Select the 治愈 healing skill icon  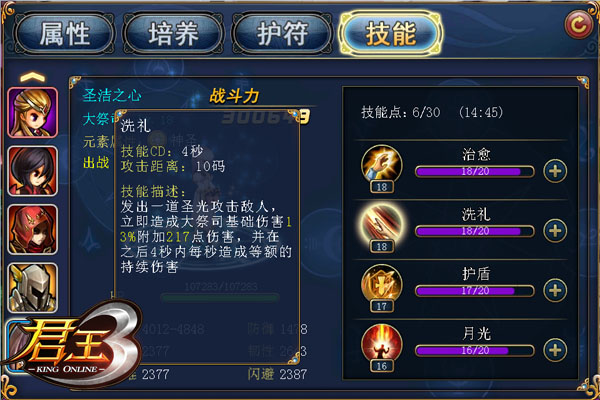click(382, 165)
